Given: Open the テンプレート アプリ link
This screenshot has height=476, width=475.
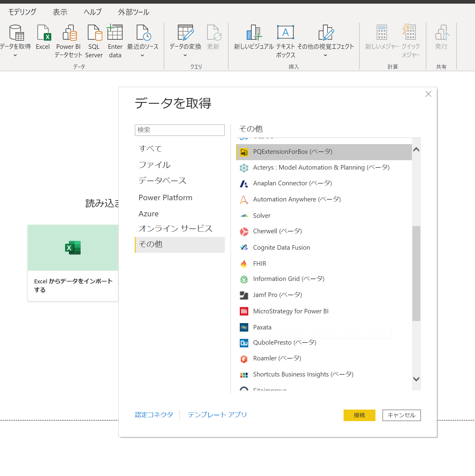Looking at the screenshot, I should 217,415.
